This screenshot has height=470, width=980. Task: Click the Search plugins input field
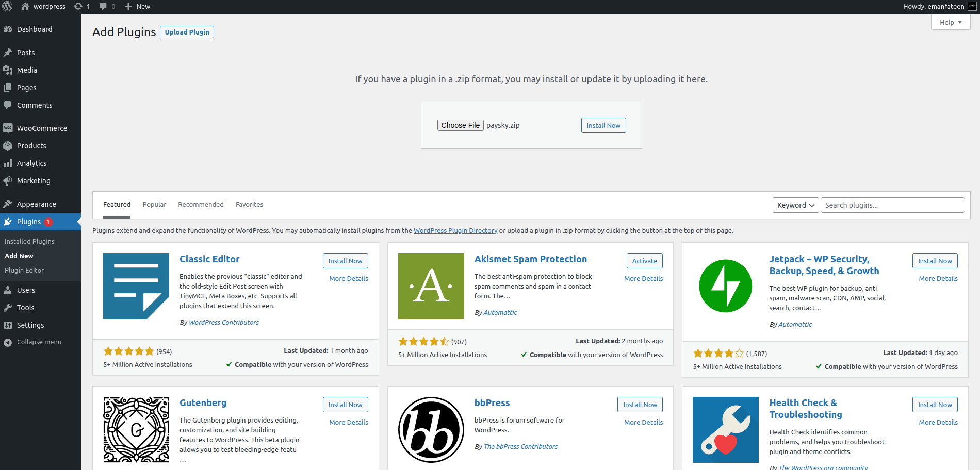click(892, 205)
